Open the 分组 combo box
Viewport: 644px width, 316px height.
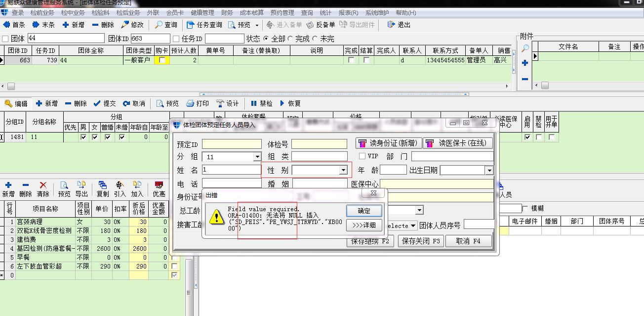pos(257,157)
